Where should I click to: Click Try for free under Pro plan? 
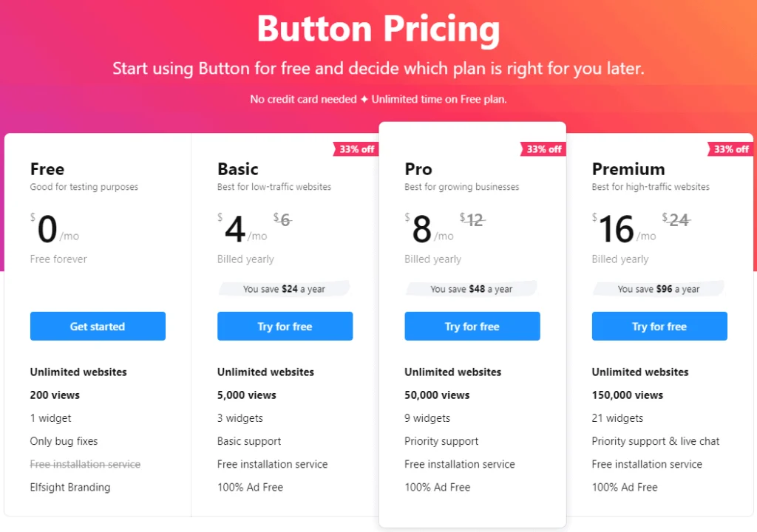(x=472, y=326)
